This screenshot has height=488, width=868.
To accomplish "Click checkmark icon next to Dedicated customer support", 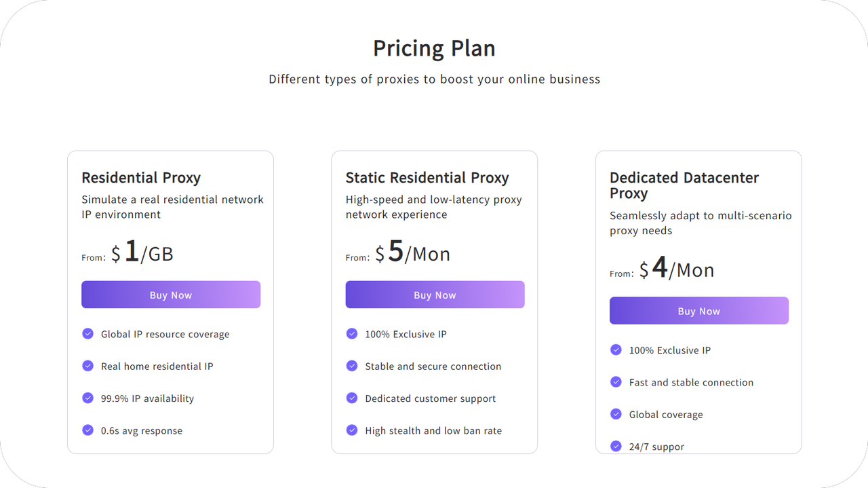I will [352, 398].
